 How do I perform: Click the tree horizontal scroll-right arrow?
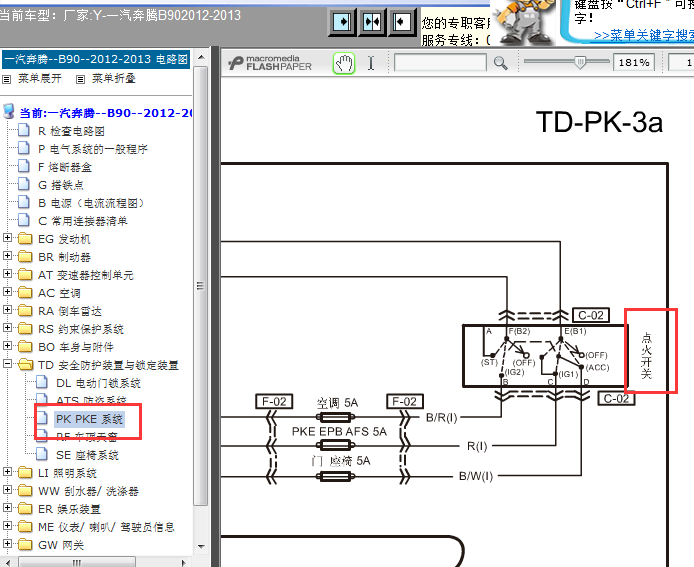[x=184, y=563]
